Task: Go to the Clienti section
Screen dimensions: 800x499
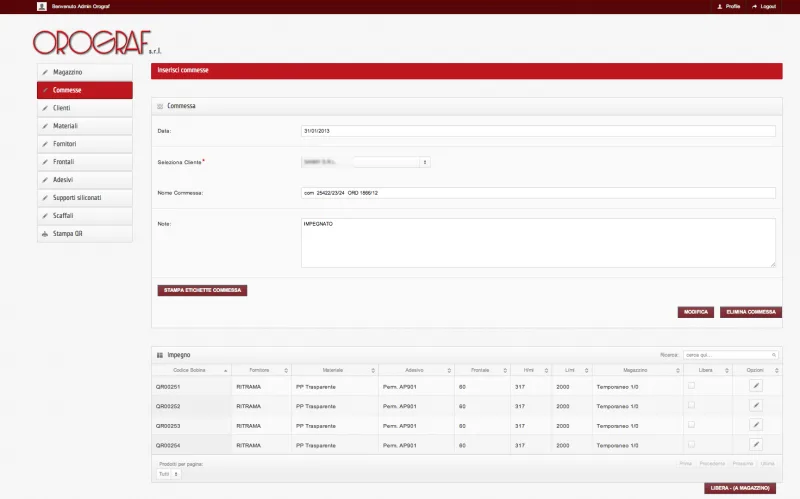Action: click(85, 108)
